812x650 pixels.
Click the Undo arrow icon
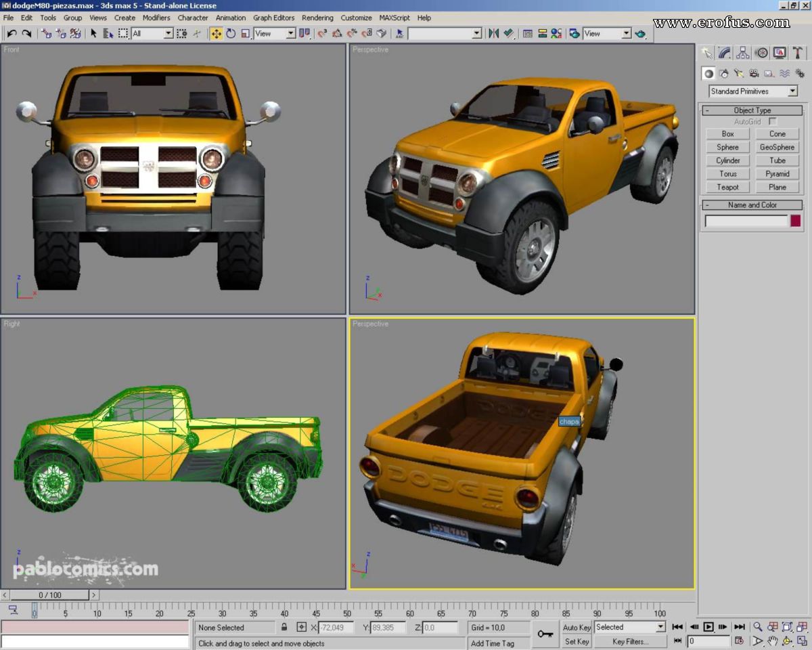coord(12,33)
